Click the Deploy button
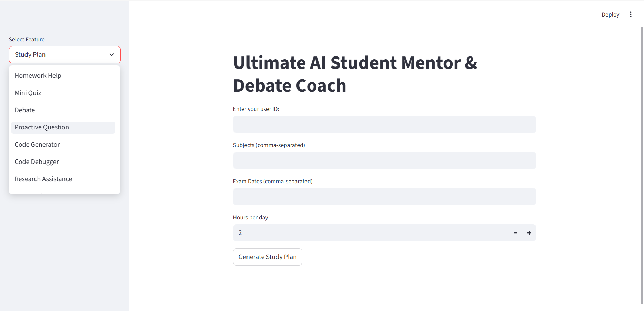Viewport: 644px width, 311px height. click(x=610, y=14)
